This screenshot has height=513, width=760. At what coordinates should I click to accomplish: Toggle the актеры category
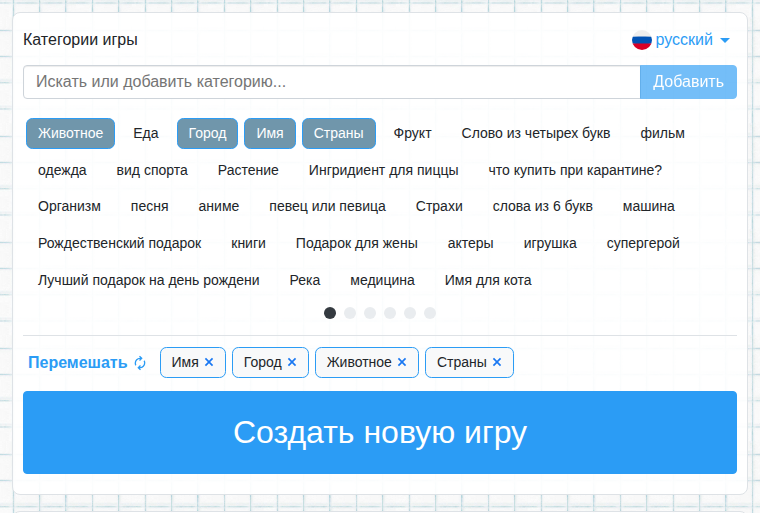(x=470, y=243)
